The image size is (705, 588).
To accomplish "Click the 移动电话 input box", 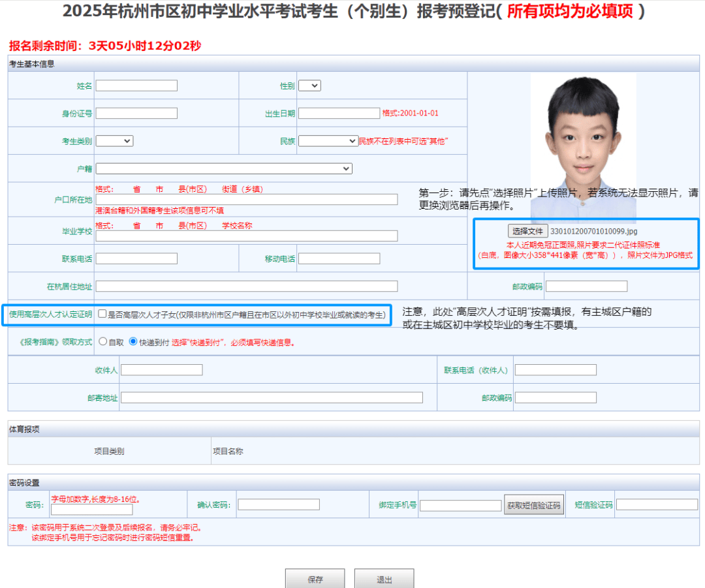I will click(x=339, y=258).
